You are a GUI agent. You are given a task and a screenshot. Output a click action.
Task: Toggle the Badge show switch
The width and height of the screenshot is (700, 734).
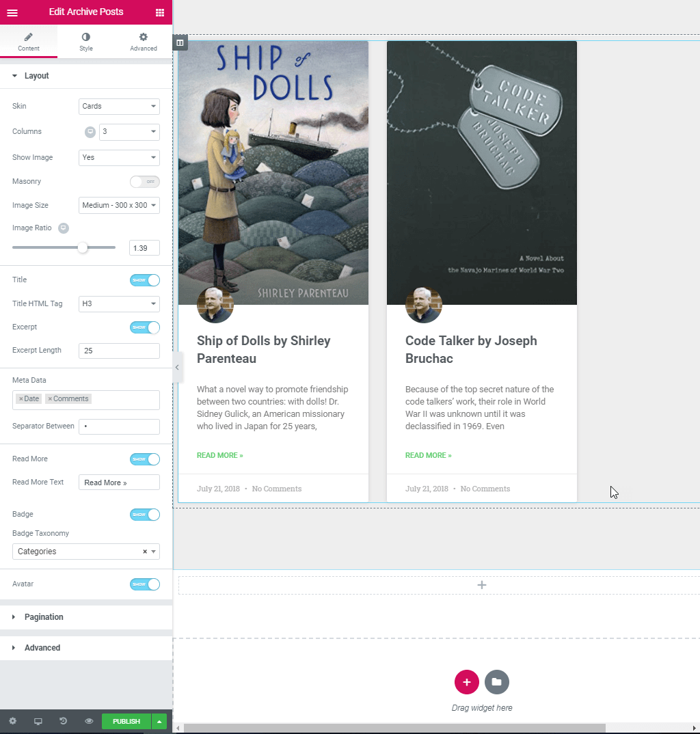(x=145, y=515)
